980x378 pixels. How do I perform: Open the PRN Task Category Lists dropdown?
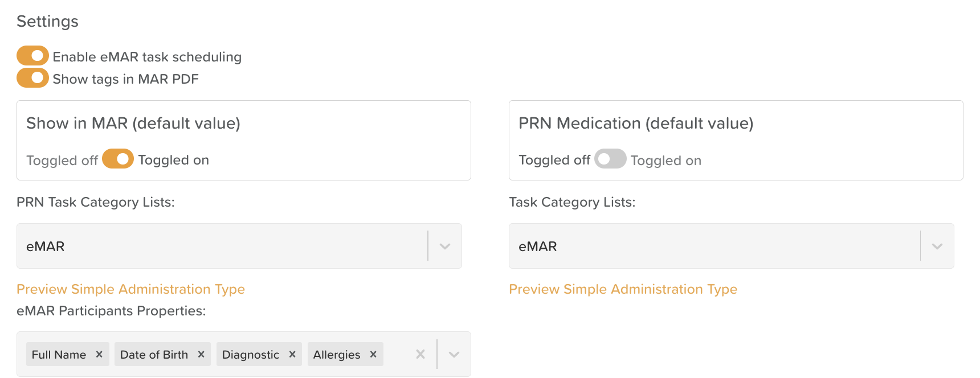(445, 246)
